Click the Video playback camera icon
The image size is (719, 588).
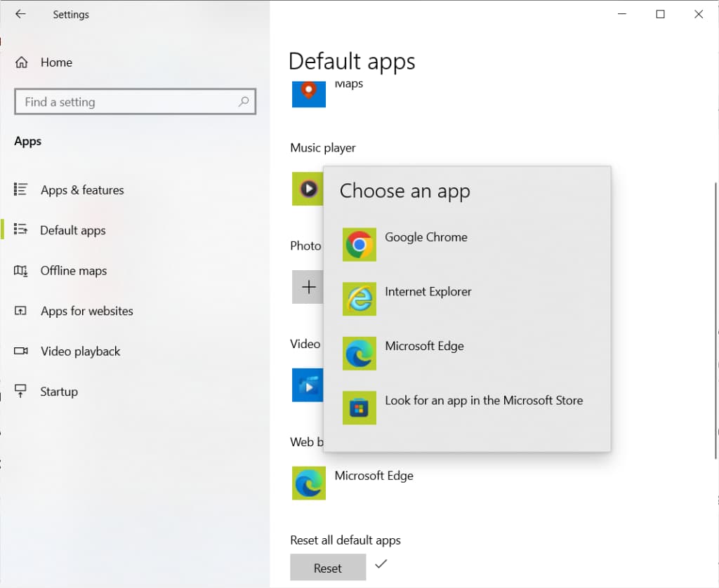coord(20,351)
